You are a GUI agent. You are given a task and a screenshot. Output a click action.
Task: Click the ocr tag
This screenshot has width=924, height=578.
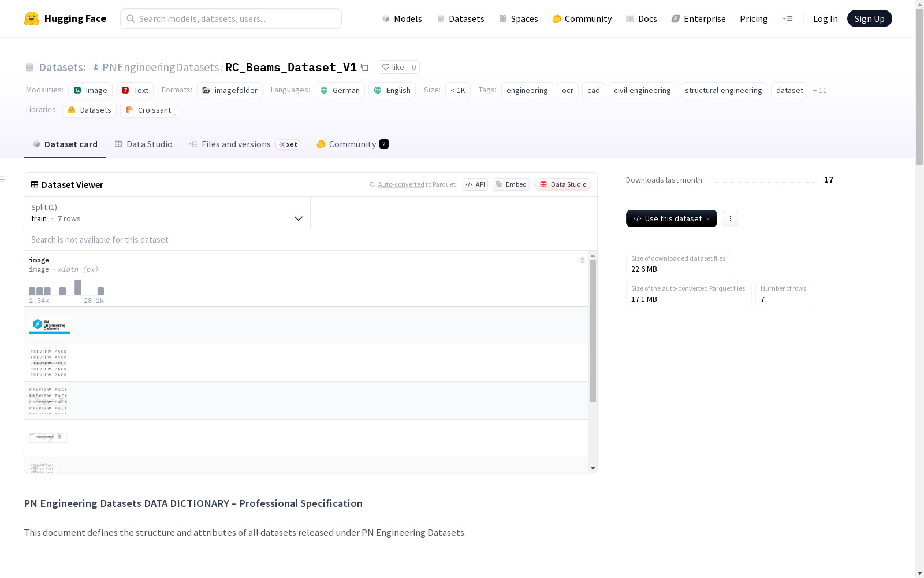click(x=568, y=90)
